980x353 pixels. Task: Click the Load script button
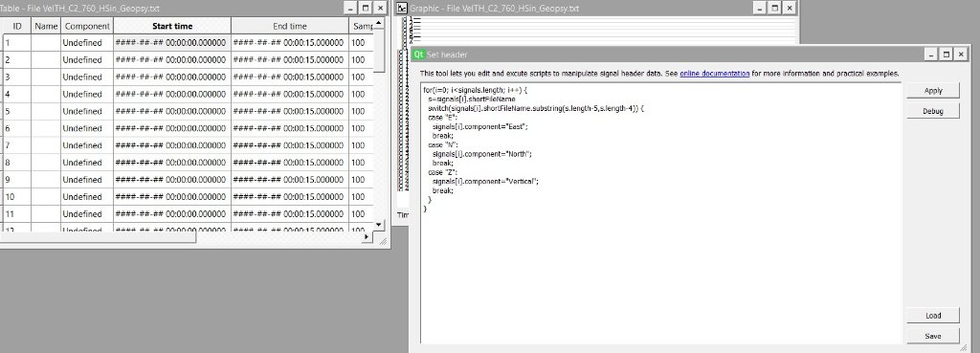[x=933, y=316]
